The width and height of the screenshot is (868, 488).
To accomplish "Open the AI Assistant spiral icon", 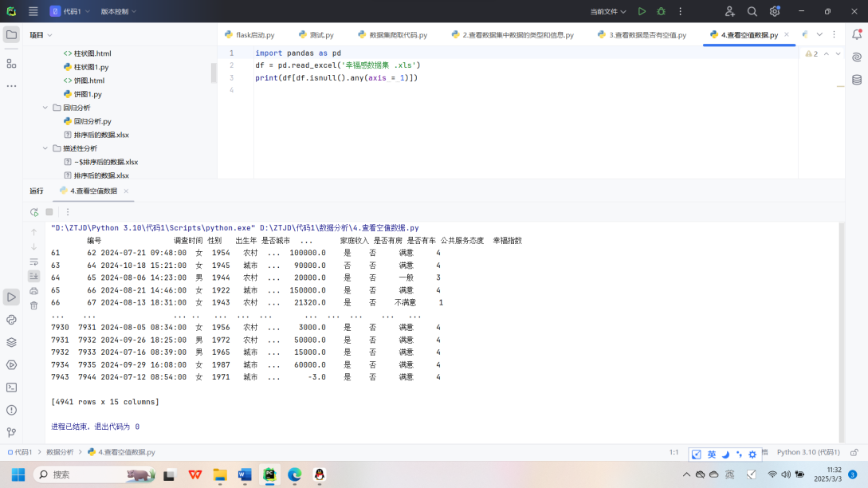I will pyautogui.click(x=857, y=57).
